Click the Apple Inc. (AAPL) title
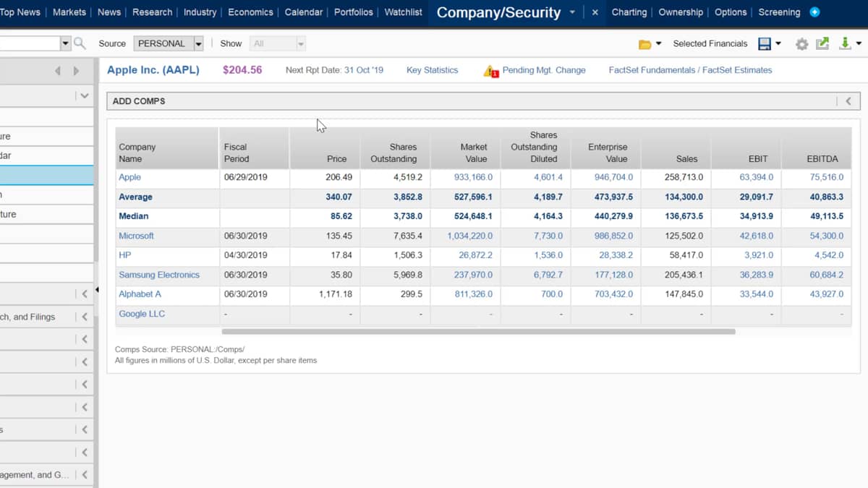 point(153,70)
